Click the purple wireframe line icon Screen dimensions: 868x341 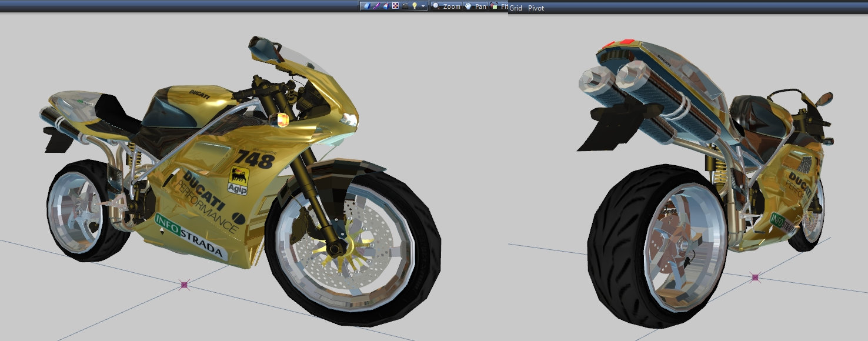tap(377, 6)
